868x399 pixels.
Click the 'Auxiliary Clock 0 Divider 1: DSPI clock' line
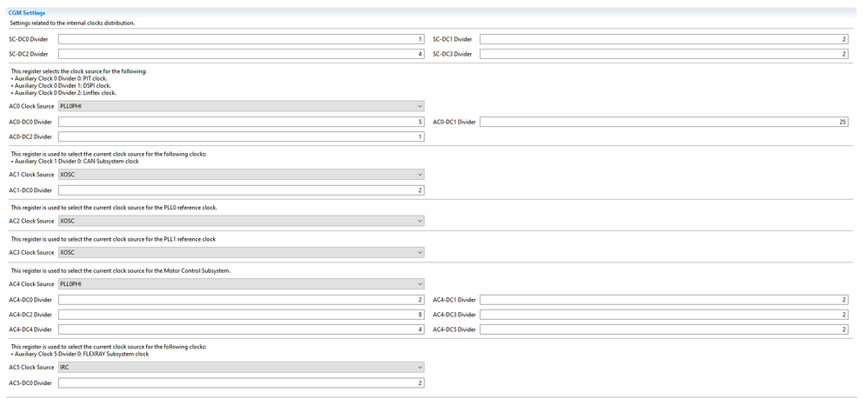click(61, 86)
